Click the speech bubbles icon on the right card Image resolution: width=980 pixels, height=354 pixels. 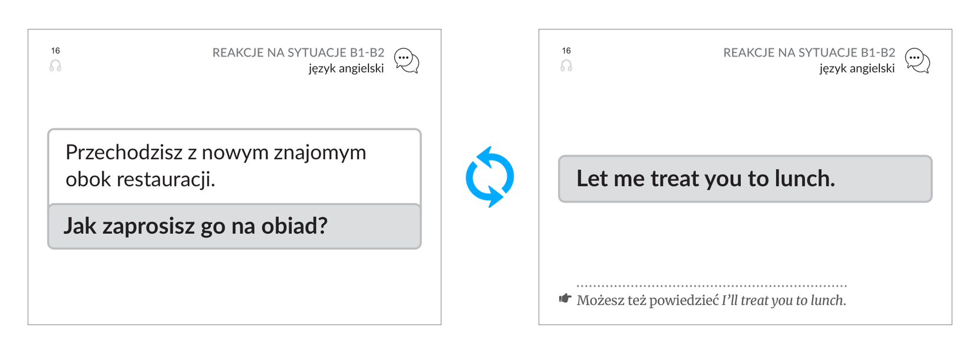[918, 61]
